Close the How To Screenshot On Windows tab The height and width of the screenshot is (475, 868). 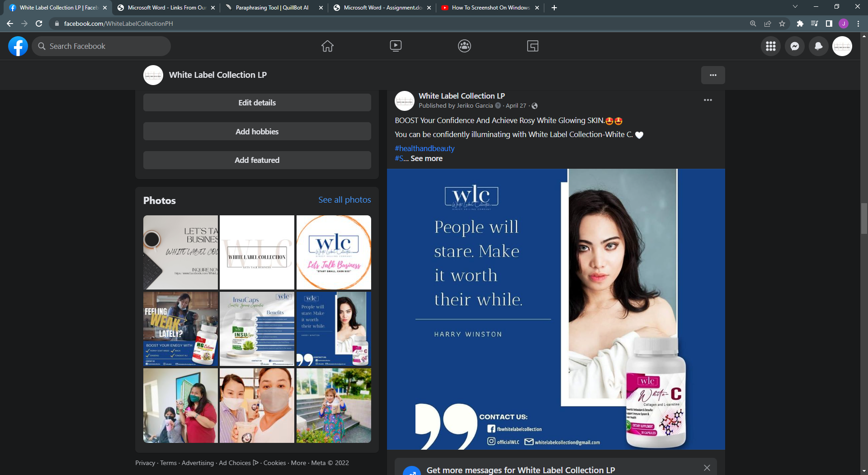[x=537, y=8]
